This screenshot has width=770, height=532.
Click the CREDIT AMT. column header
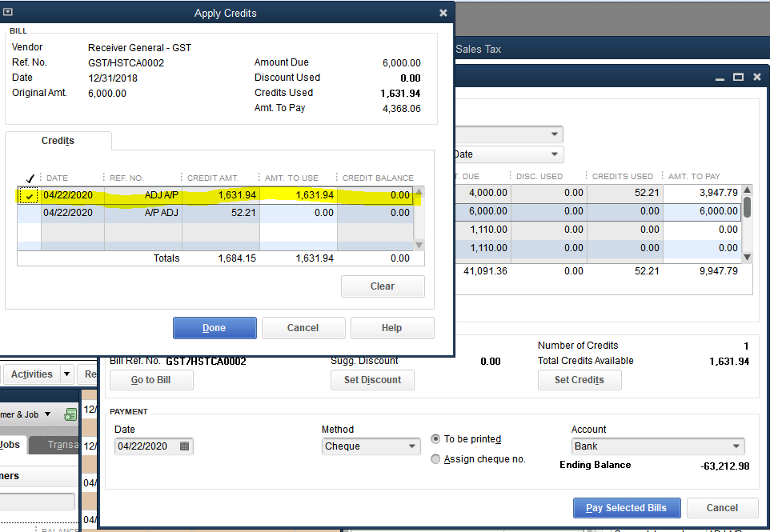(x=213, y=178)
